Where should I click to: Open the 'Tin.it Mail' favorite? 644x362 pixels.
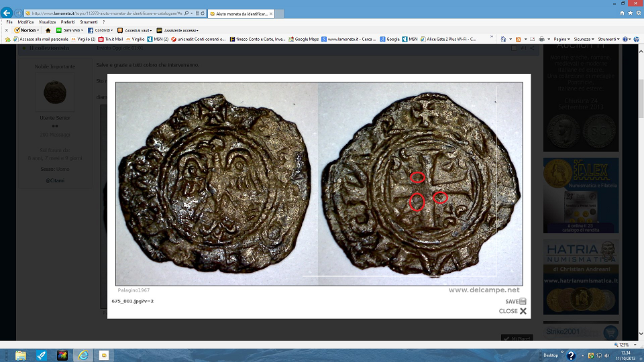[x=111, y=40]
